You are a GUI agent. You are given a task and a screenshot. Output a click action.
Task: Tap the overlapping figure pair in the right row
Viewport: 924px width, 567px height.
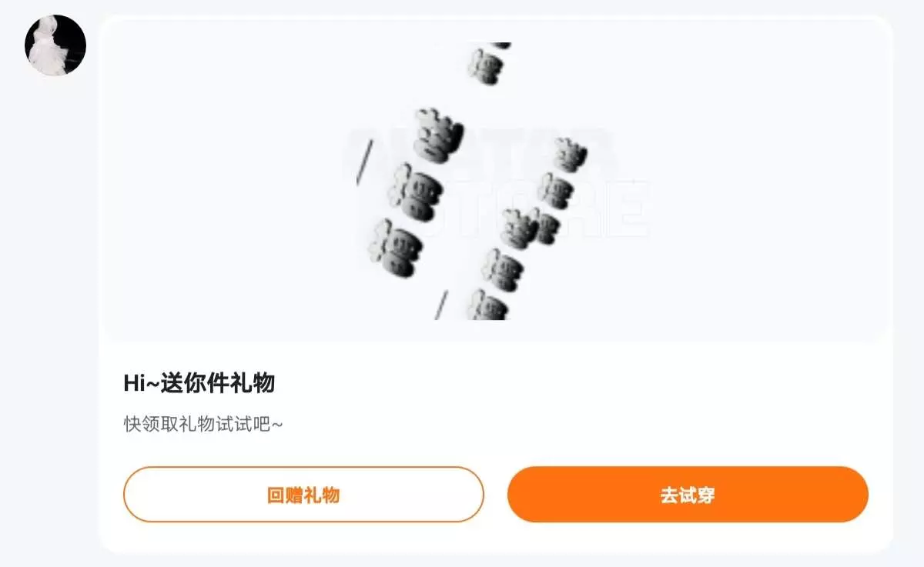pos(530,228)
